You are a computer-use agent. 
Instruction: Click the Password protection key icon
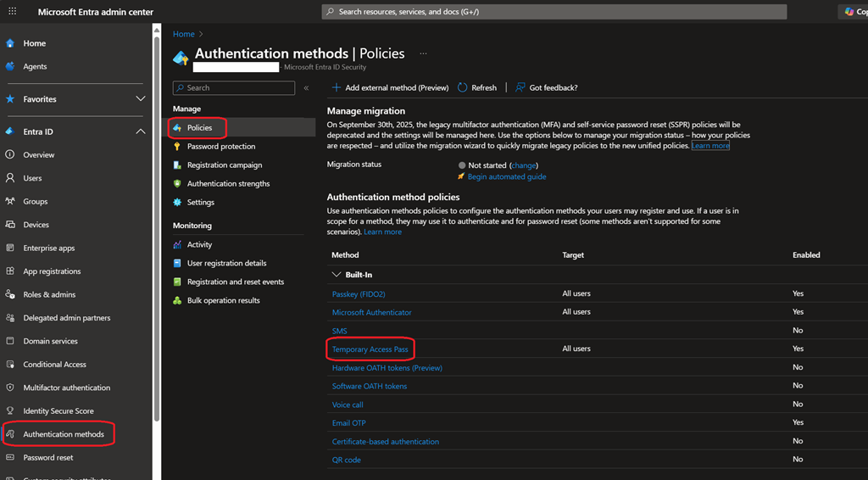tap(177, 147)
